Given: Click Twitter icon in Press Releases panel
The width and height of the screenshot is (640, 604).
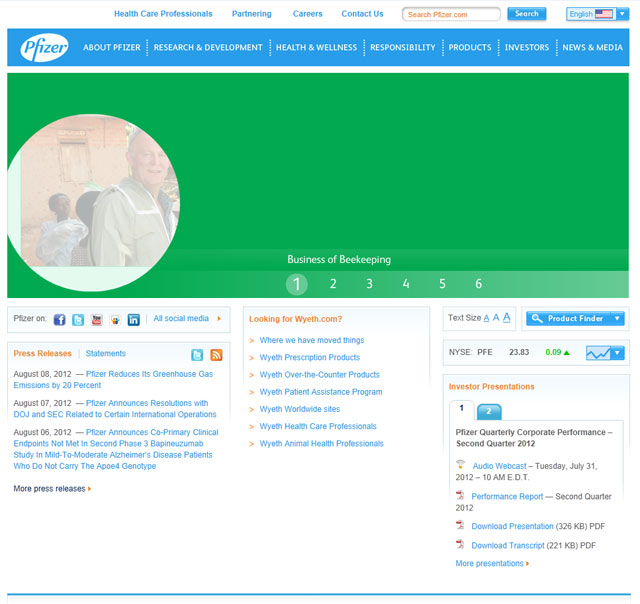Looking at the screenshot, I should pos(197,355).
